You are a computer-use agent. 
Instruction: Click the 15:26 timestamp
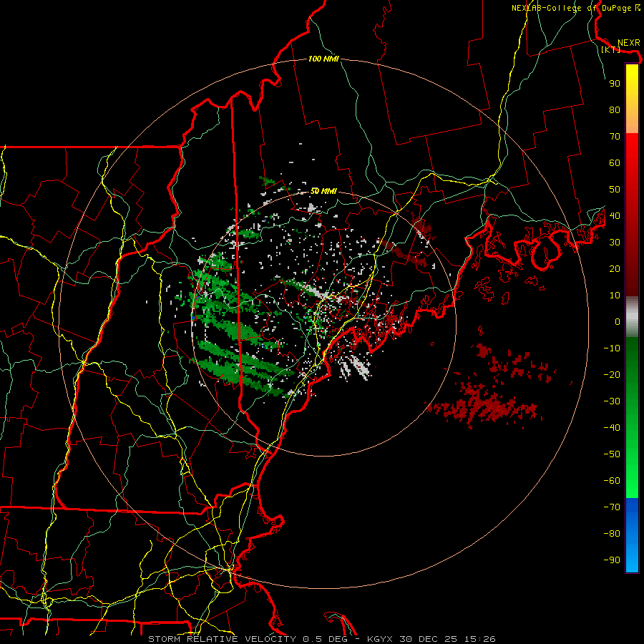[480, 639]
